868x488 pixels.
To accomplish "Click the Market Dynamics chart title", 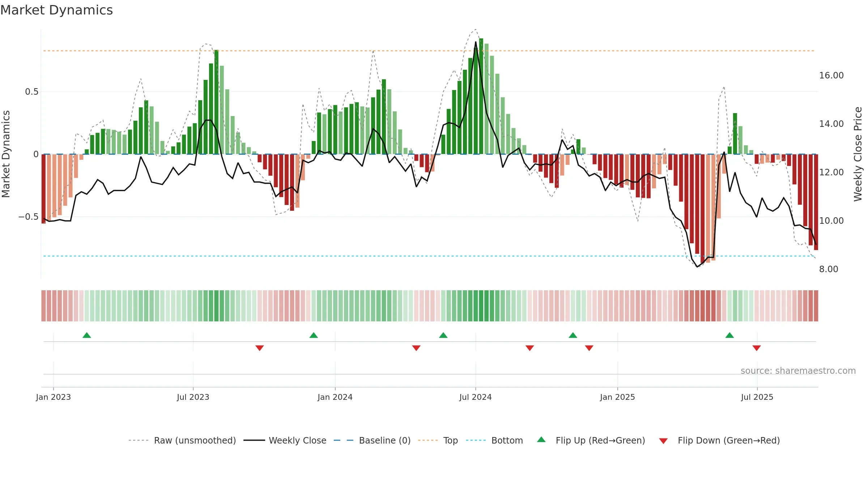I will (56, 10).
